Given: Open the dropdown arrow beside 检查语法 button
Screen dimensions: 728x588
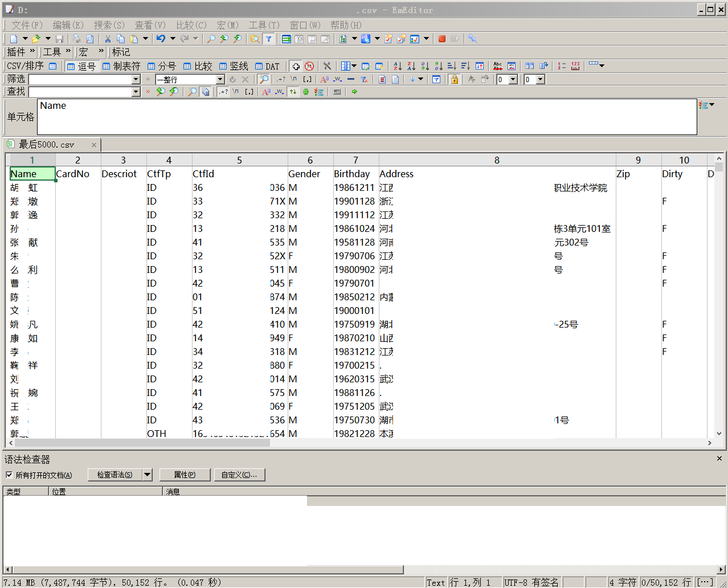Looking at the screenshot, I should tap(148, 475).
